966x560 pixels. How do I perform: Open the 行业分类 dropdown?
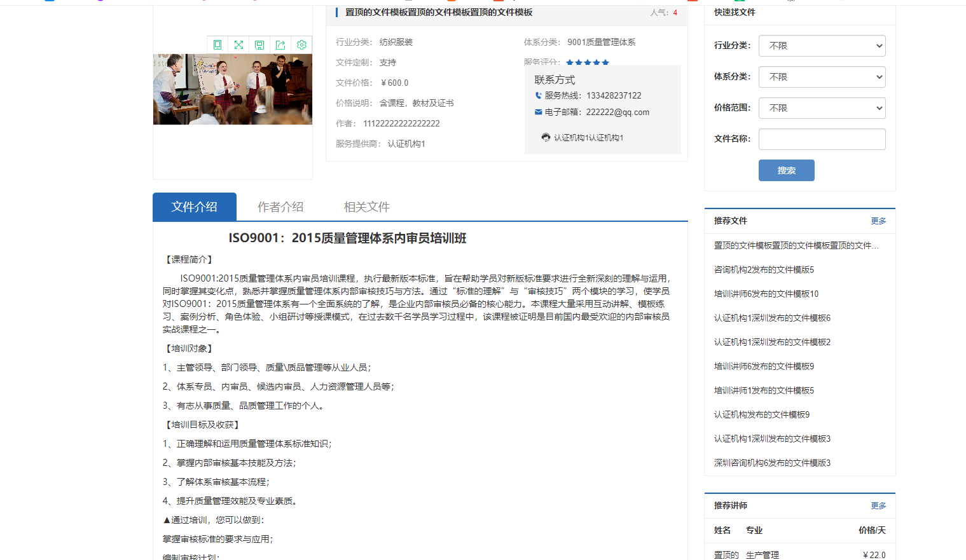tap(822, 46)
